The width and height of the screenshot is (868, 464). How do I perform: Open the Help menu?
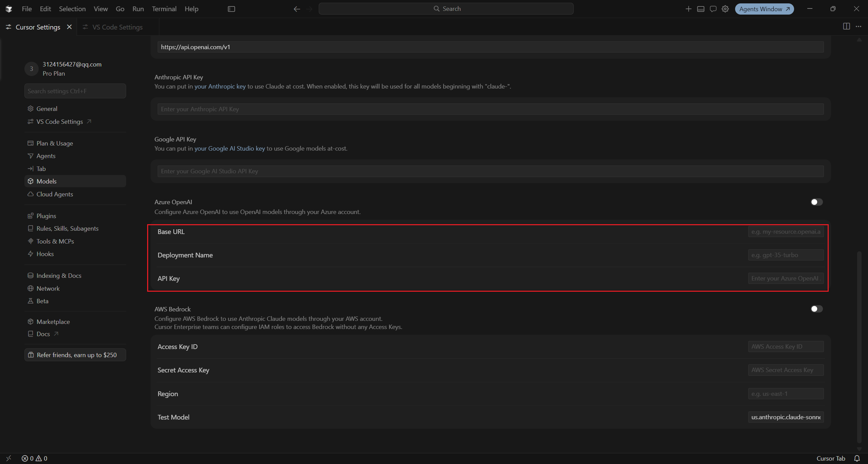coord(192,9)
